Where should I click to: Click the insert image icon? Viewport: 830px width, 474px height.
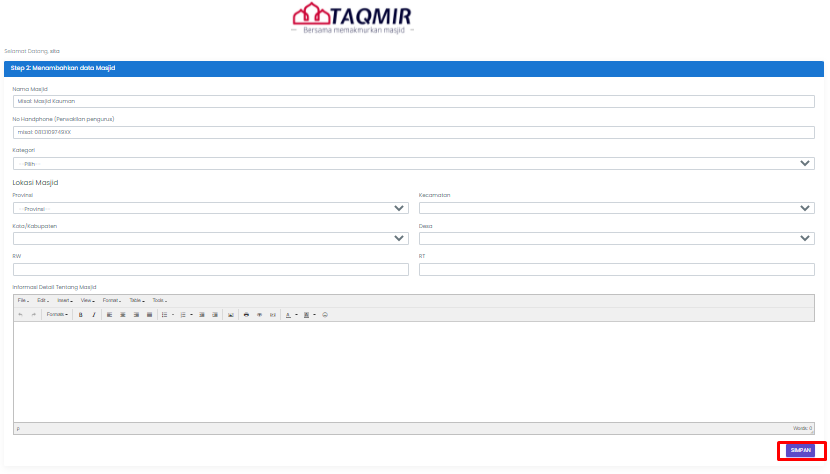231,314
